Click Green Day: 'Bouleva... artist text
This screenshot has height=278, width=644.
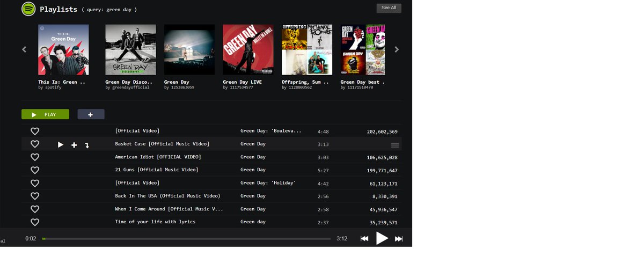tap(271, 131)
